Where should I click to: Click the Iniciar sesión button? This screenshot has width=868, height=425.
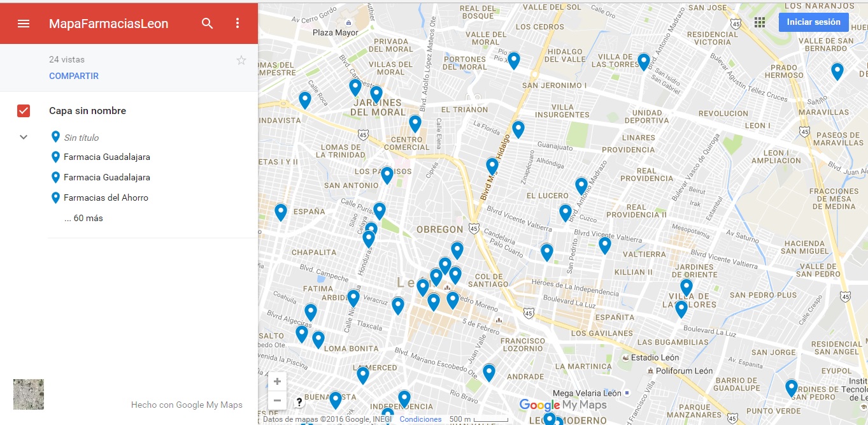[813, 22]
